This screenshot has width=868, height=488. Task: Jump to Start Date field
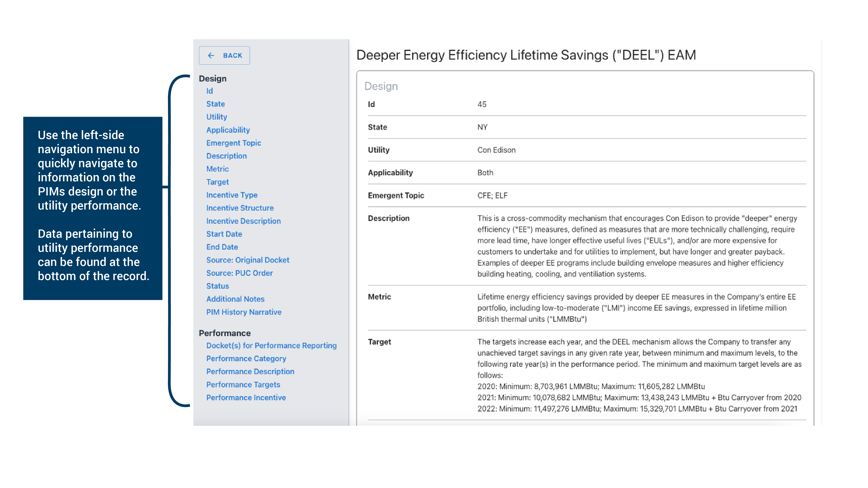click(x=224, y=234)
